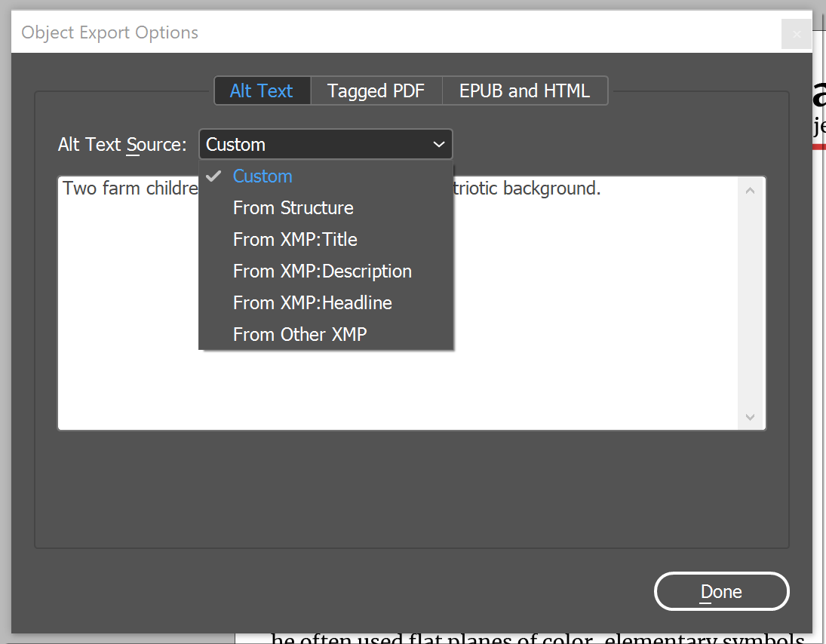Screen dimensions: 826x644
Task: Open the Tagged PDF tab
Action: (376, 91)
